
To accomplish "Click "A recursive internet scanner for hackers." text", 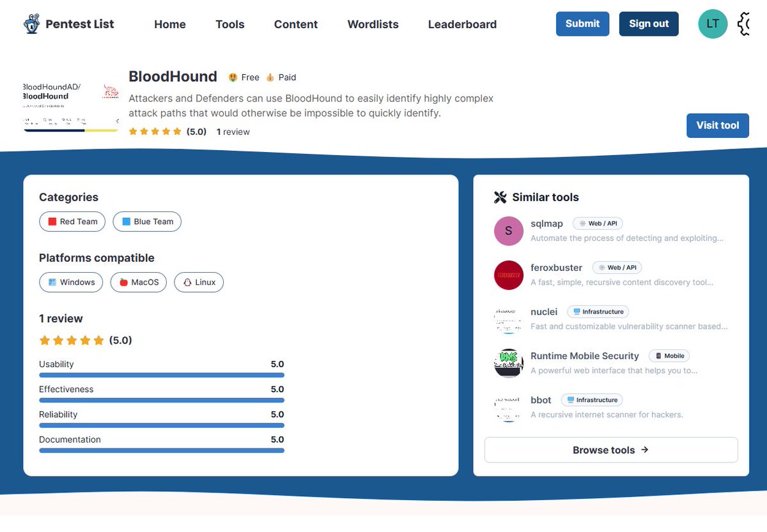I will 607,414.
